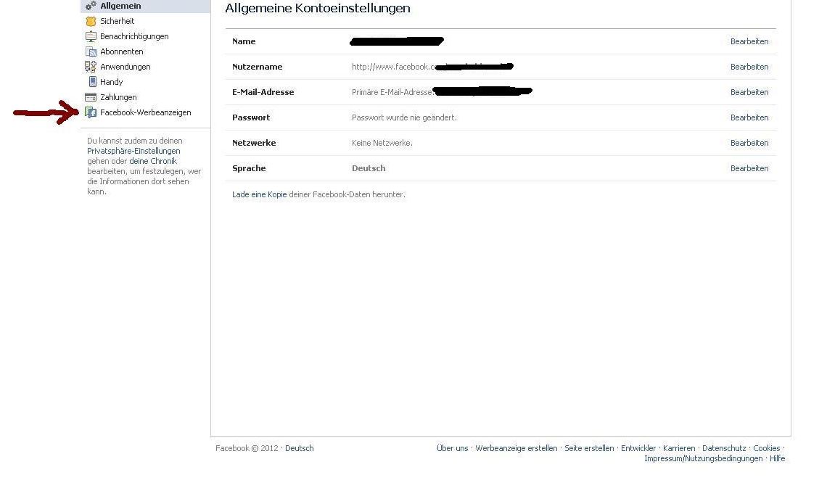
Task: Click the Facebook-Werbeanzeigen icon
Action: [x=91, y=112]
